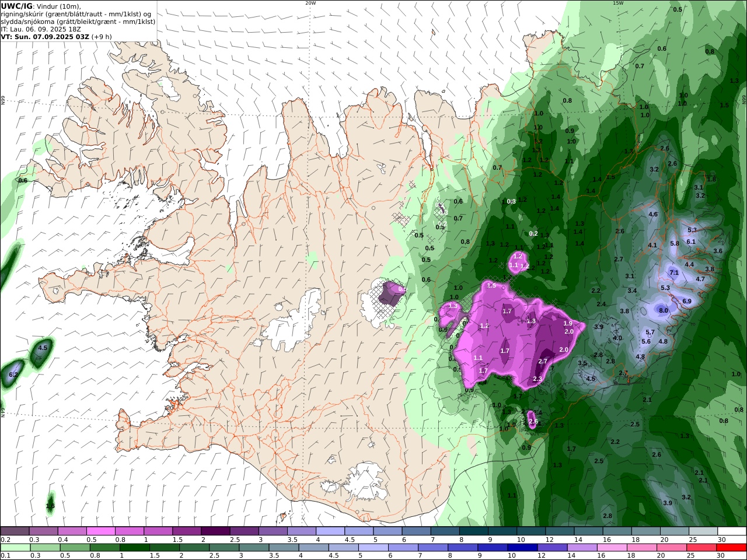This screenshot has width=747, height=560.
Task: Click the 4.1 precipitation value label
Action: (652, 245)
